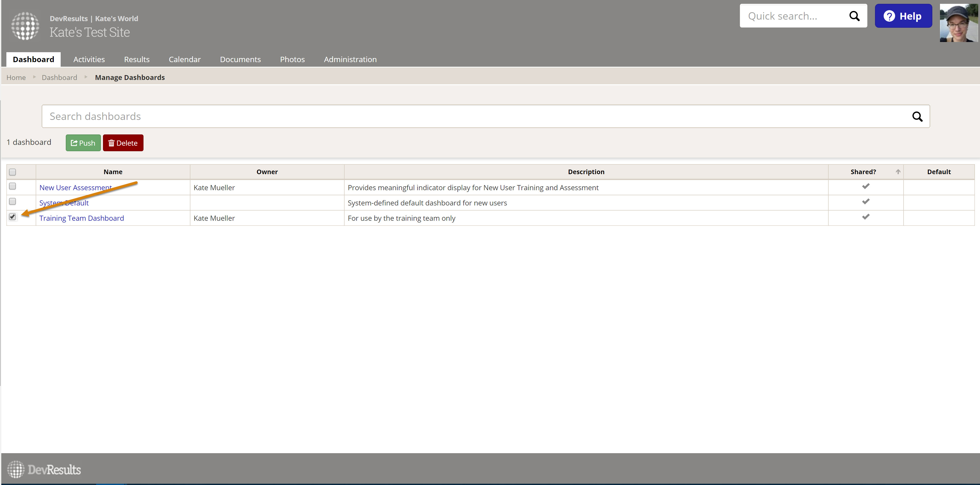
Task: Open the Administration menu tab
Action: coord(350,59)
